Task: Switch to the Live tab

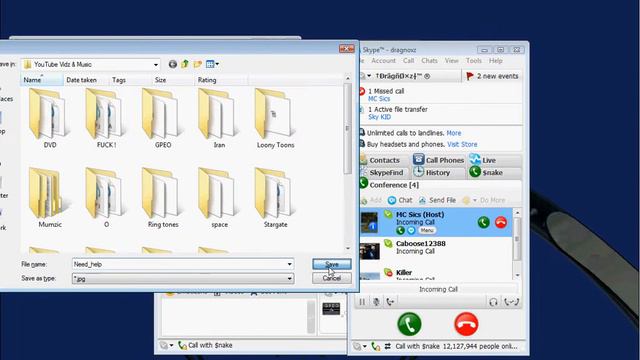Action: [495, 160]
